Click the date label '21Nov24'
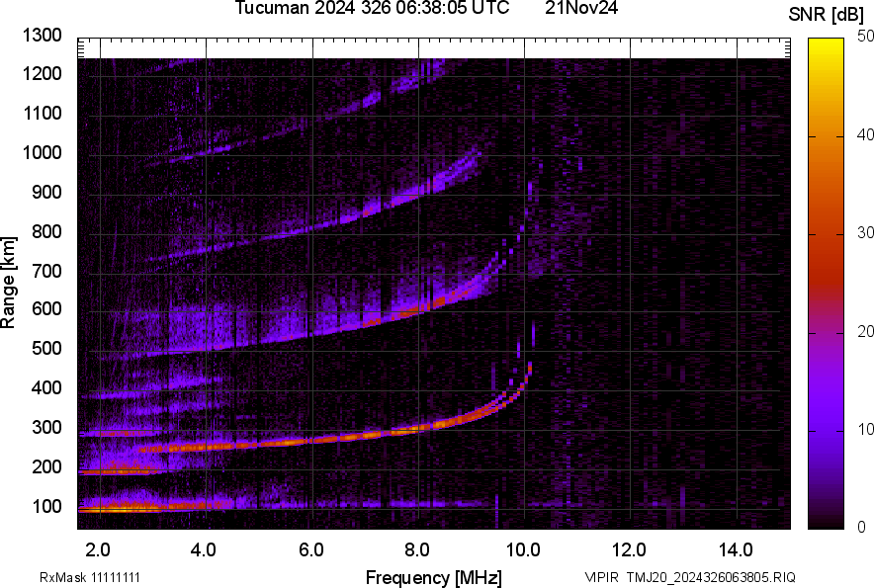 click(x=581, y=8)
